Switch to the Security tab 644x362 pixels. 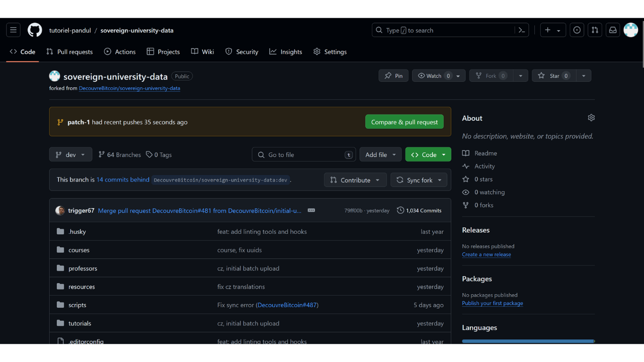pos(242,52)
